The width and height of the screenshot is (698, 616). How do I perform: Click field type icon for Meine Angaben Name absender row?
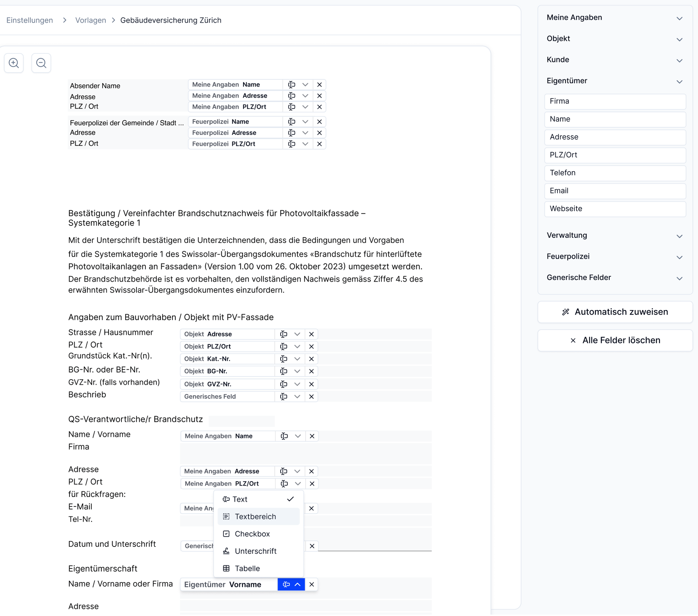(x=291, y=85)
